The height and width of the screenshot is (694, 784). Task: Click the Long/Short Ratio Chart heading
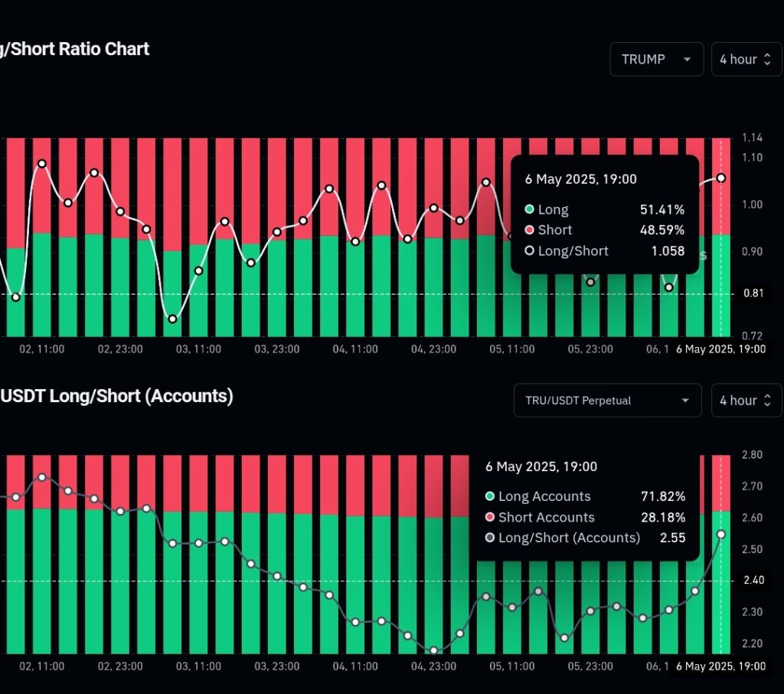(74, 49)
